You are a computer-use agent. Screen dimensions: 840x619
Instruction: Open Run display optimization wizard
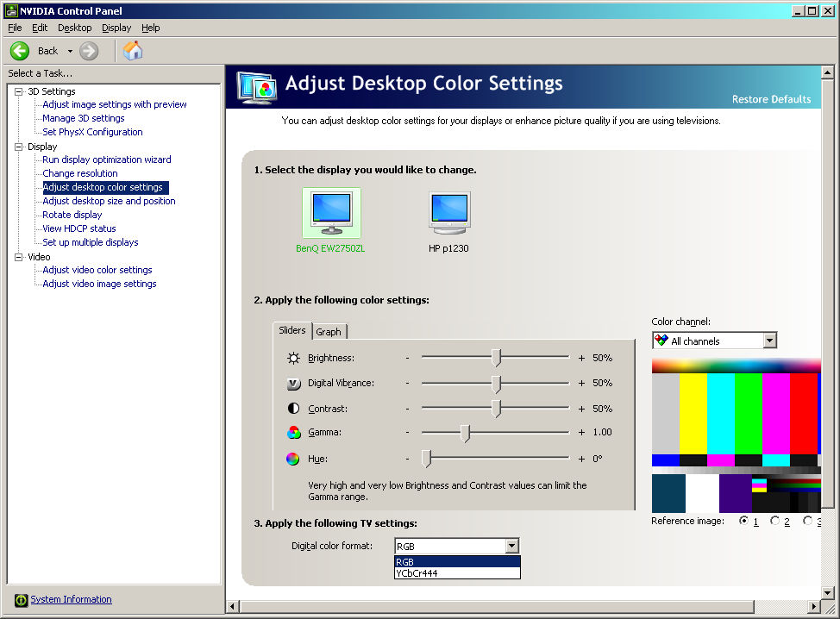pyautogui.click(x=107, y=159)
